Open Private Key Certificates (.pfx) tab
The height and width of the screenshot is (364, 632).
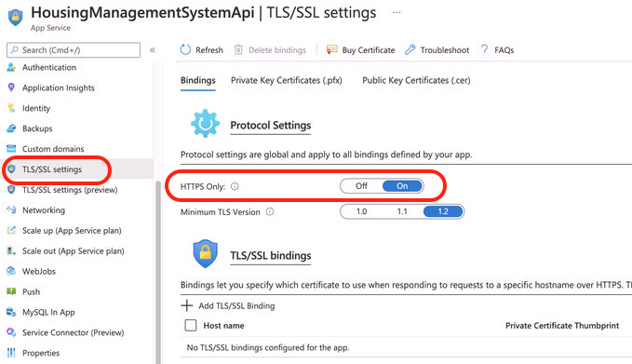pyautogui.click(x=286, y=80)
